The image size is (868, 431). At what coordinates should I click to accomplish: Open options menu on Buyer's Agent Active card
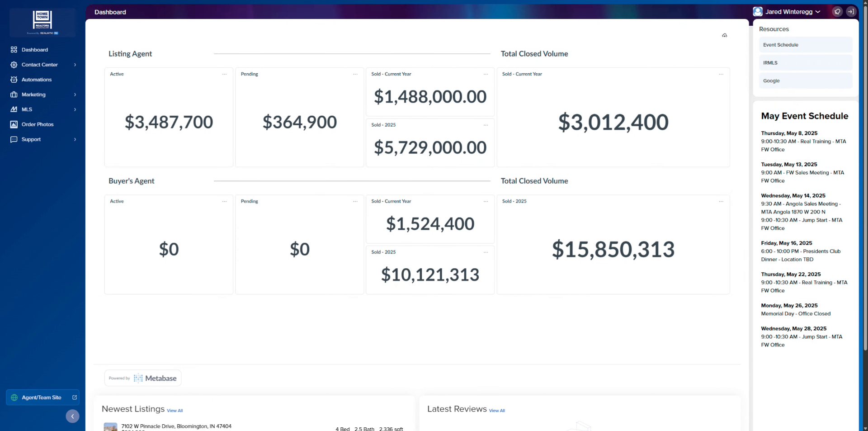224,201
